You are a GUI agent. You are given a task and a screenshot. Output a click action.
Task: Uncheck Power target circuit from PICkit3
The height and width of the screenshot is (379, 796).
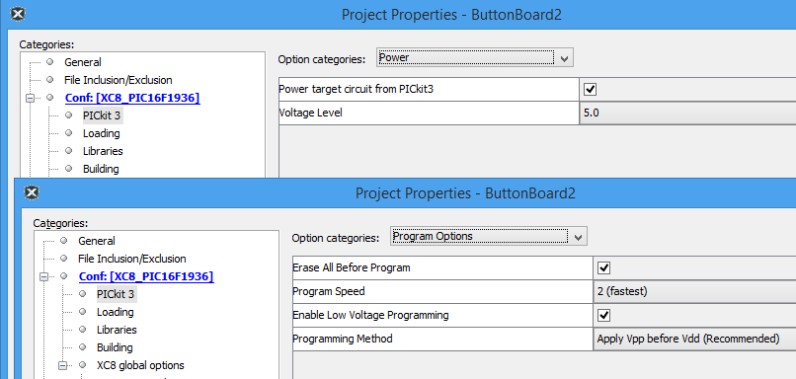coord(590,89)
